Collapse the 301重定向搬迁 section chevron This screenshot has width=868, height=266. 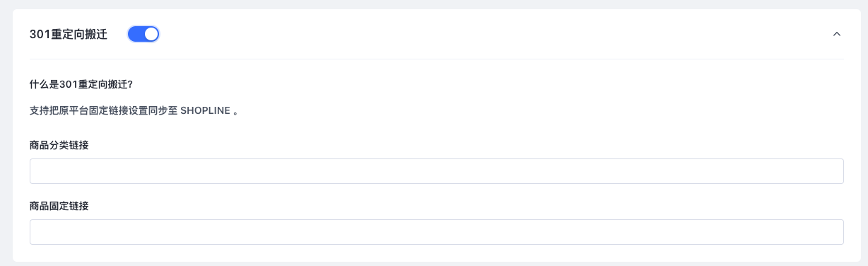pyautogui.click(x=837, y=34)
